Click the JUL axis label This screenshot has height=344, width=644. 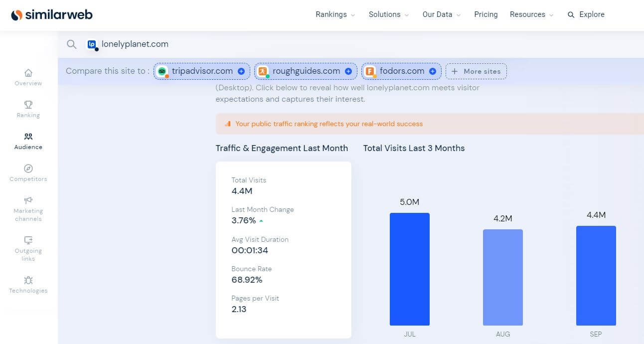[x=410, y=334]
